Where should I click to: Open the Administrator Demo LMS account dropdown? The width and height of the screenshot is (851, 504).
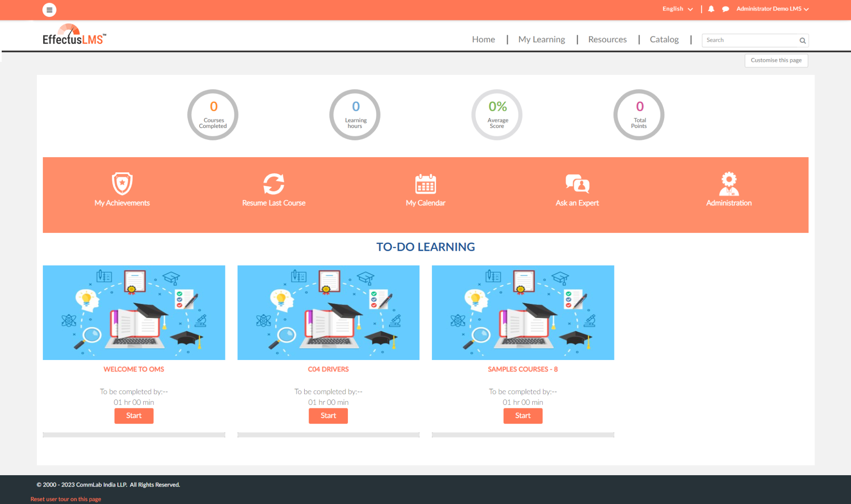click(772, 8)
